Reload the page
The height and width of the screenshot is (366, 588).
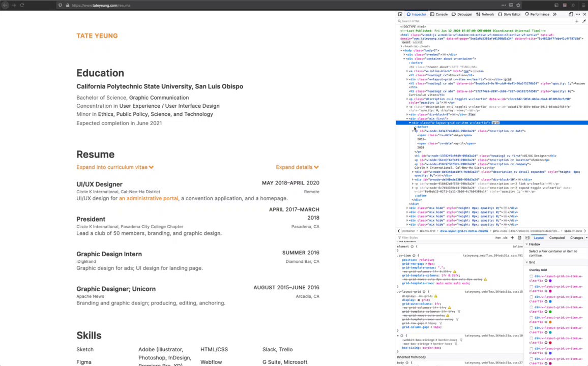click(x=22, y=5)
